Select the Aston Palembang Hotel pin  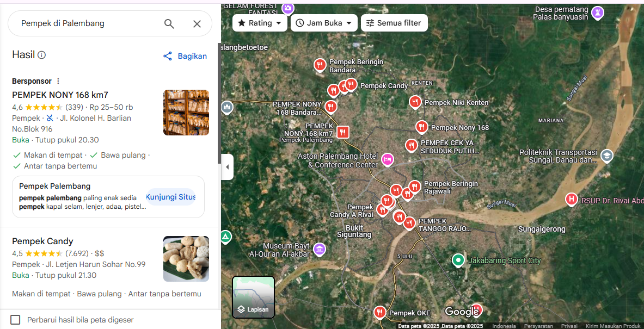387,159
